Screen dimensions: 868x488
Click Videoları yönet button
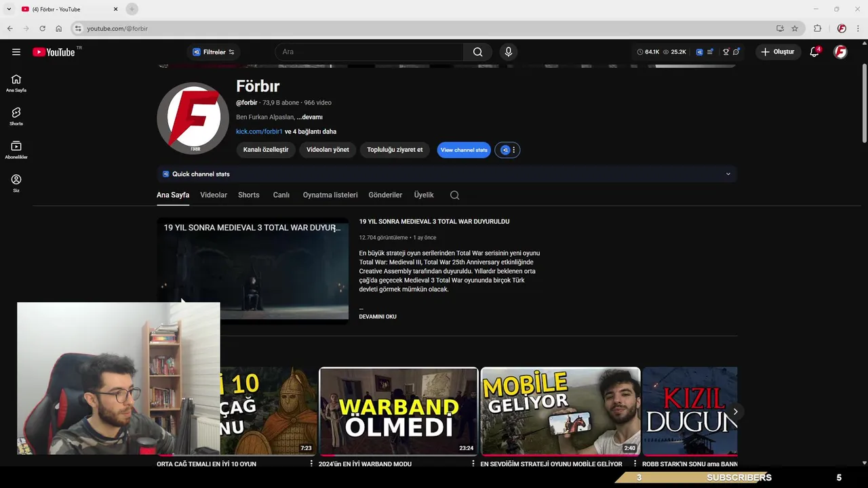coord(328,150)
